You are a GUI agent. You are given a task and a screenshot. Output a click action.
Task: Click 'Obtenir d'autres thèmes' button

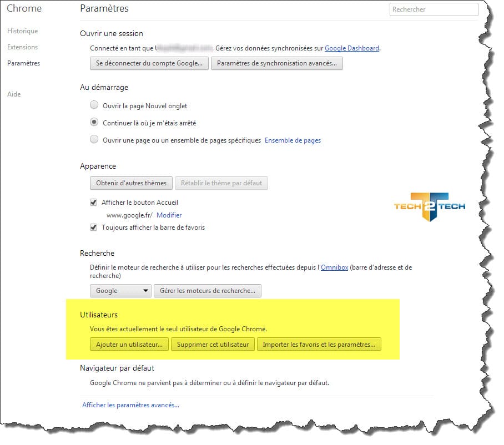[131, 183]
